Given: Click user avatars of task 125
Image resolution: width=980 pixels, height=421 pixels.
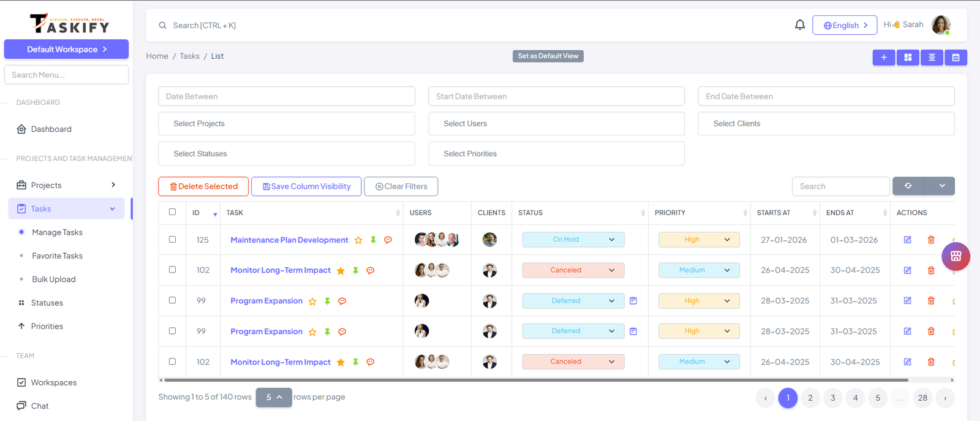Looking at the screenshot, I should coord(436,240).
